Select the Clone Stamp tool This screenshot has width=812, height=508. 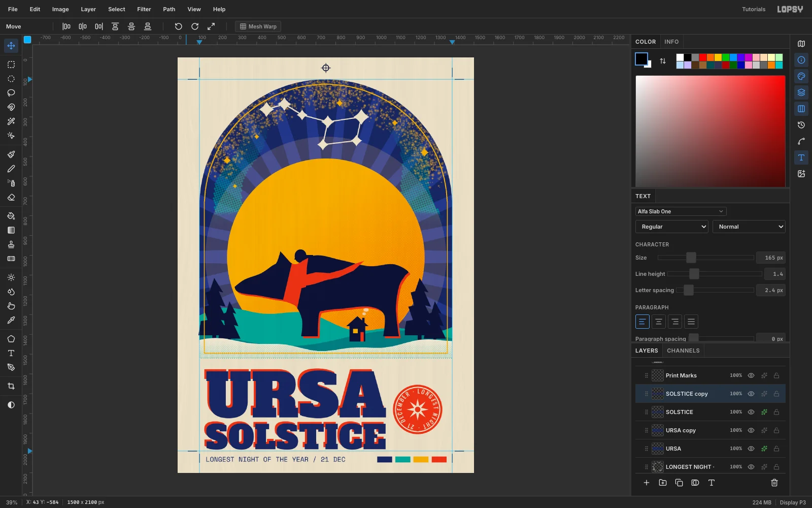pos(11,244)
